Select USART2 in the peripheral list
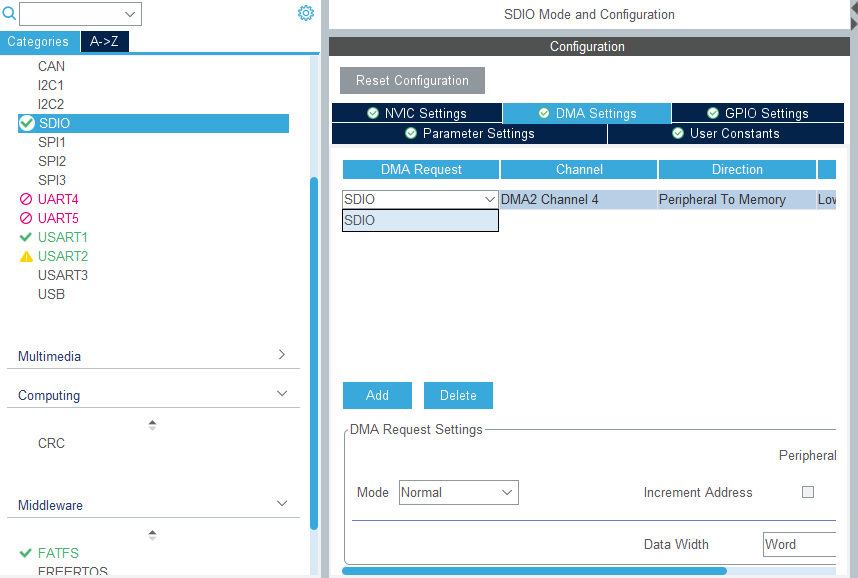The image size is (858, 578). pyautogui.click(x=63, y=256)
